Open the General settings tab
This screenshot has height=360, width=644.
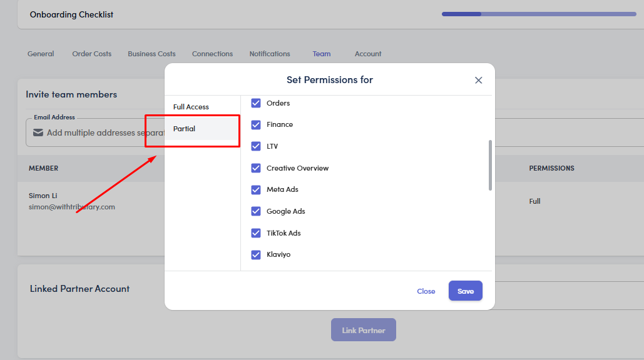(x=41, y=54)
